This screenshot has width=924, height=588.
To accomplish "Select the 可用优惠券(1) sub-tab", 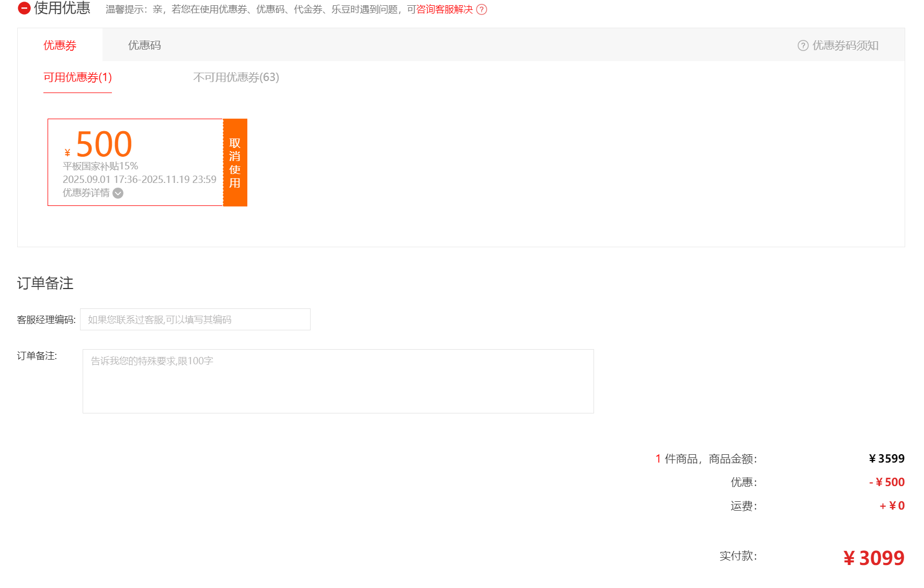I will [x=77, y=77].
